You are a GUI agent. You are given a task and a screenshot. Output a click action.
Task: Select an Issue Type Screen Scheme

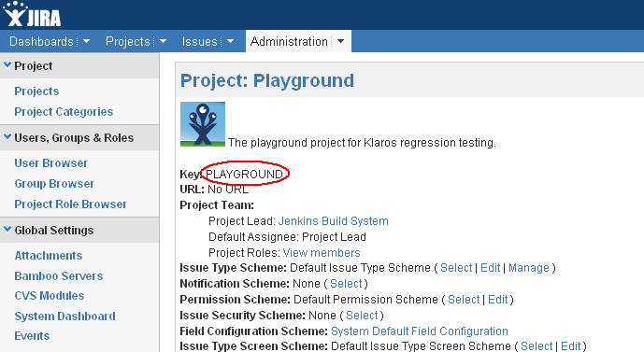point(537,345)
